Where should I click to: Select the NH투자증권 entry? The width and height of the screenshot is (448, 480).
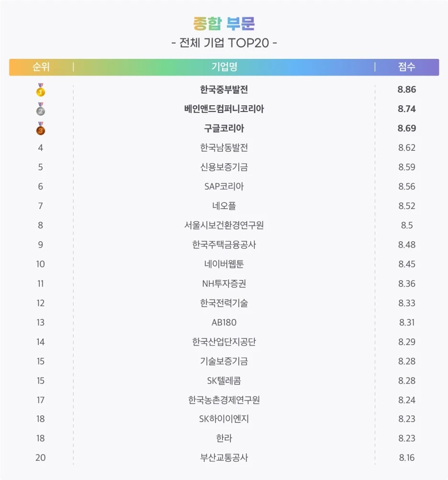click(224, 283)
